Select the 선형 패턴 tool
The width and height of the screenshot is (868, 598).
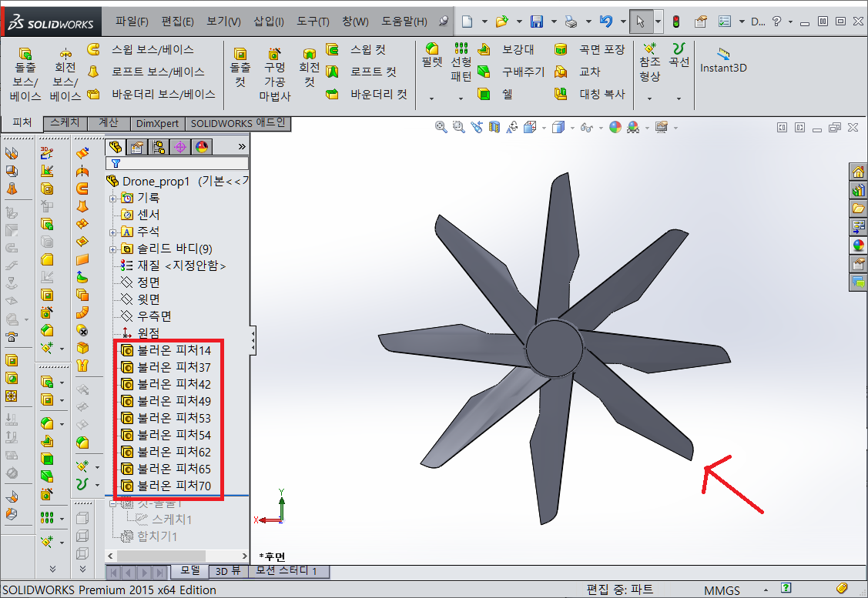461,62
